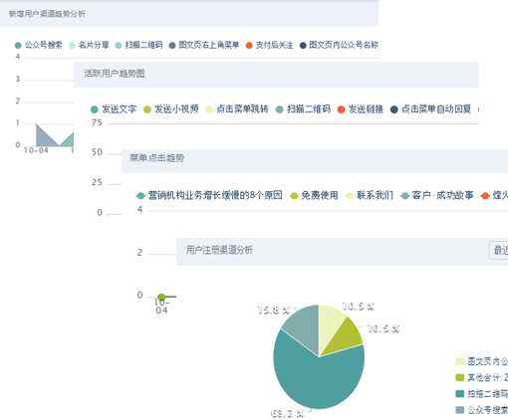Open the 最近 date range dropdown
Image resolution: width=508 pixels, height=420 pixels.
[x=499, y=250]
